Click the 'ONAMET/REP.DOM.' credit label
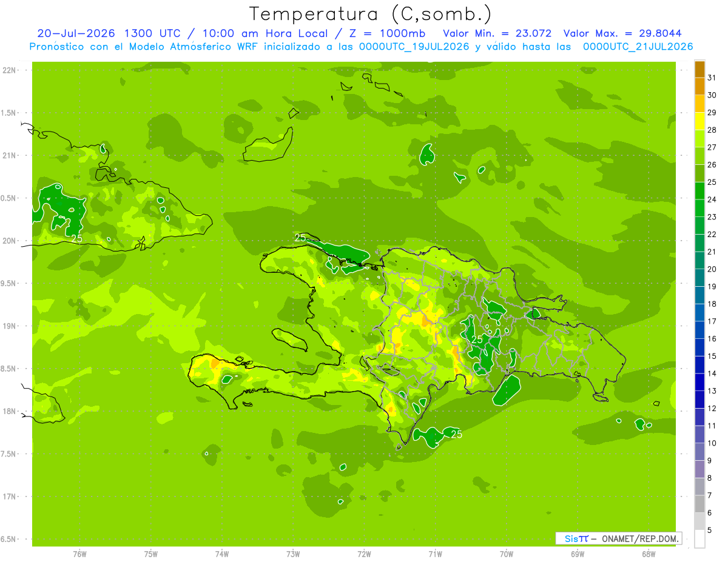This screenshot has width=728, height=562. (639, 538)
